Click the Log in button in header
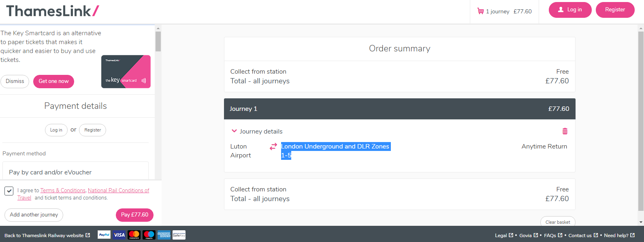 (570, 10)
